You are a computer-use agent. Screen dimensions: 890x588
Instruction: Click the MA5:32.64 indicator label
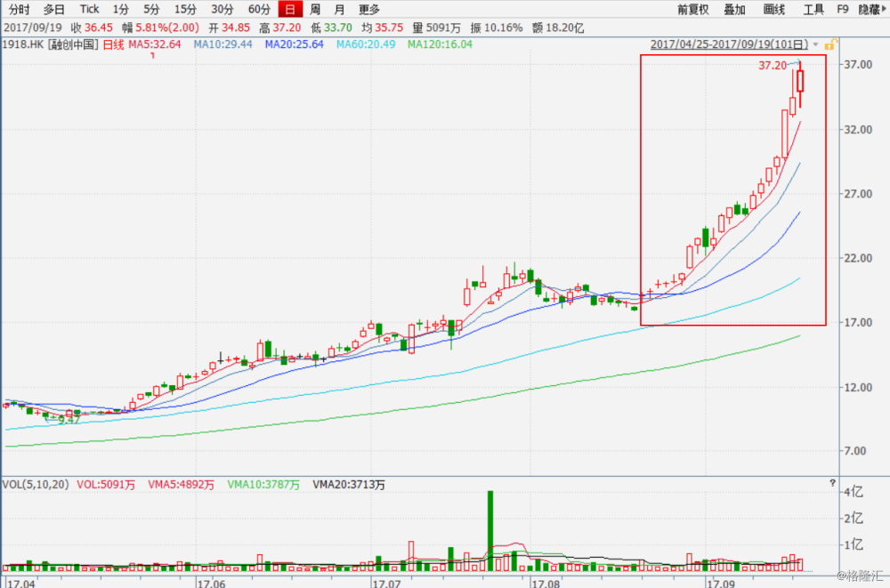[154, 44]
